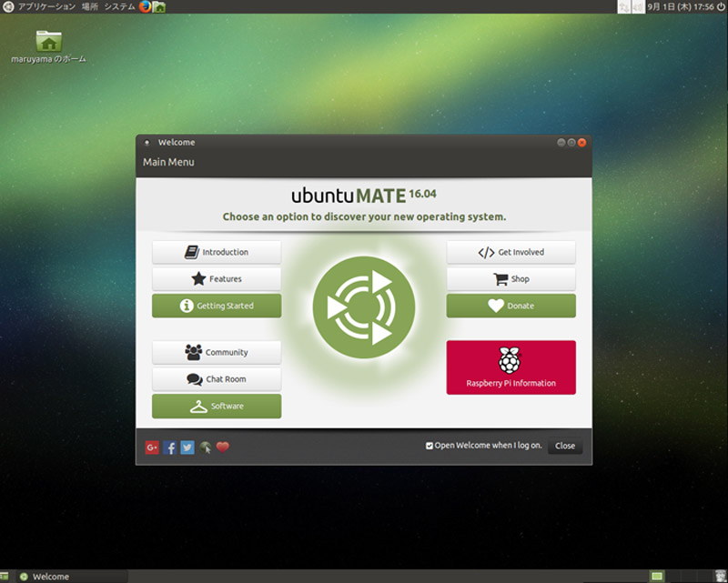The width and height of the screenshot is (728, 583).
Task: Maximize the Welcome window
Action: (x=571, y=143)
